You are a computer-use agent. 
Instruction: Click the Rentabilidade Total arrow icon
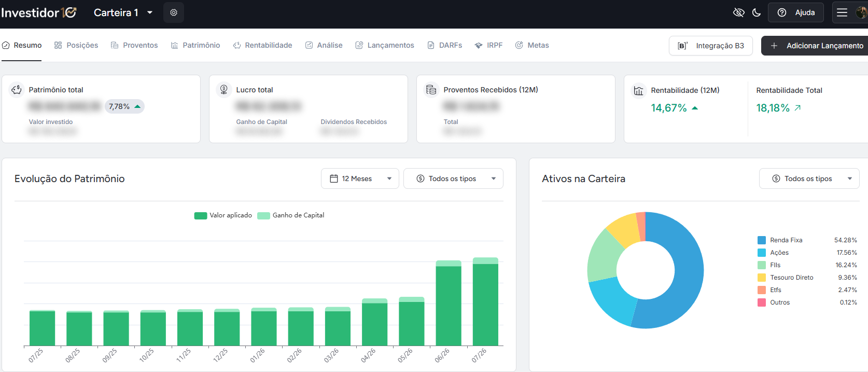click(797, 108)
